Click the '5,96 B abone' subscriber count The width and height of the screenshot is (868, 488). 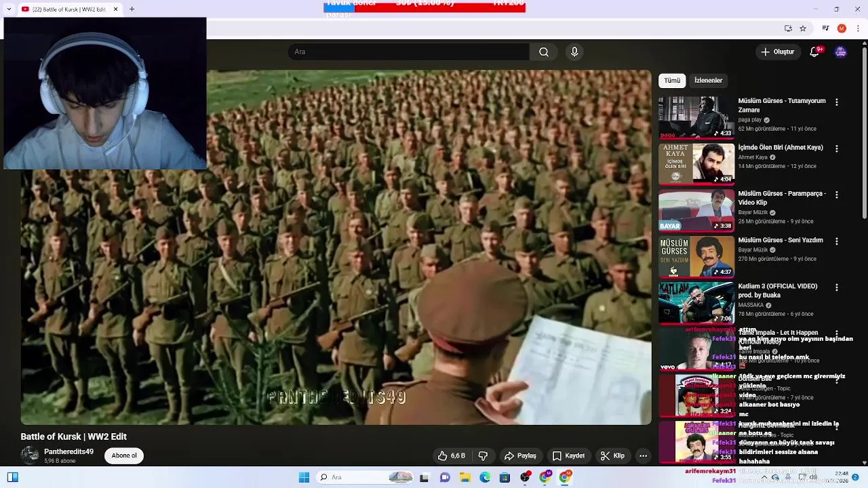(60, 462)
